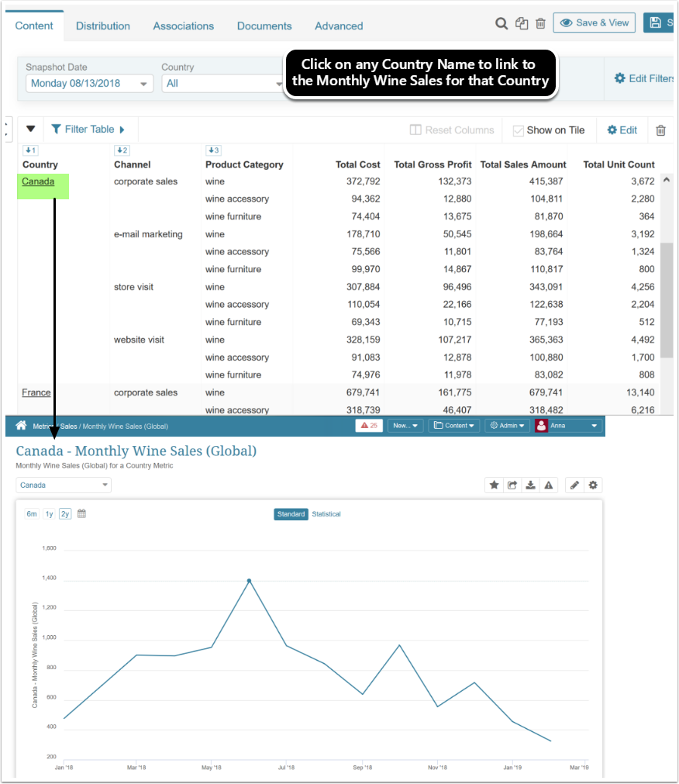
Task: Click the duplicate copy icon in top toolbar
Action: point(522,23)
